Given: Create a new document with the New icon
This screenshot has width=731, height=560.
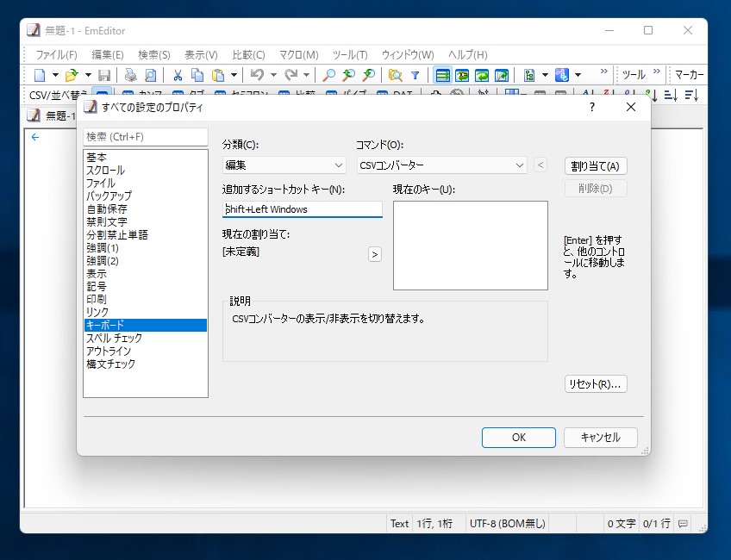Looking at the screenshot, I should click(41, 76).
